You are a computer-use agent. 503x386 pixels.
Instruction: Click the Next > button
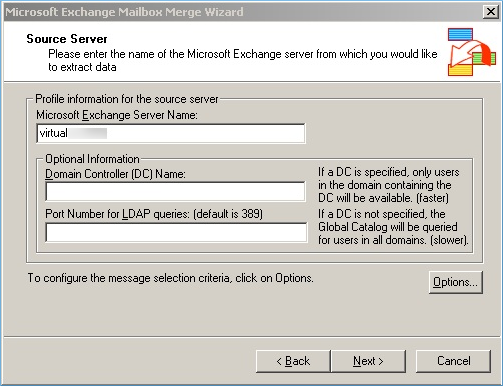pos(368,361)
